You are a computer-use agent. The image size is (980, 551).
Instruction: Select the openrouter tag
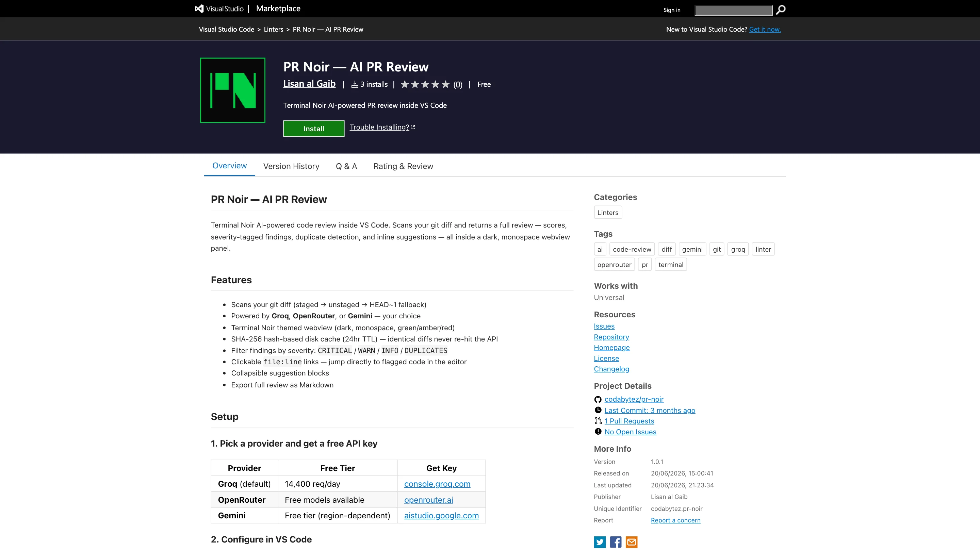pos(615,265)
